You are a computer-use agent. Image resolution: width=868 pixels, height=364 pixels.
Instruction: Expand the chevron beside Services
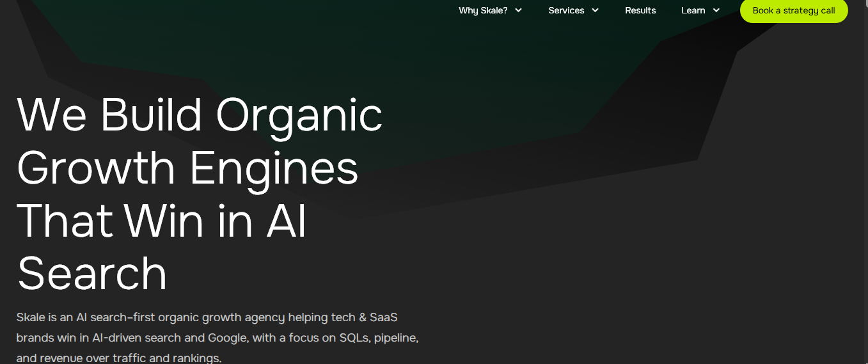595,10
